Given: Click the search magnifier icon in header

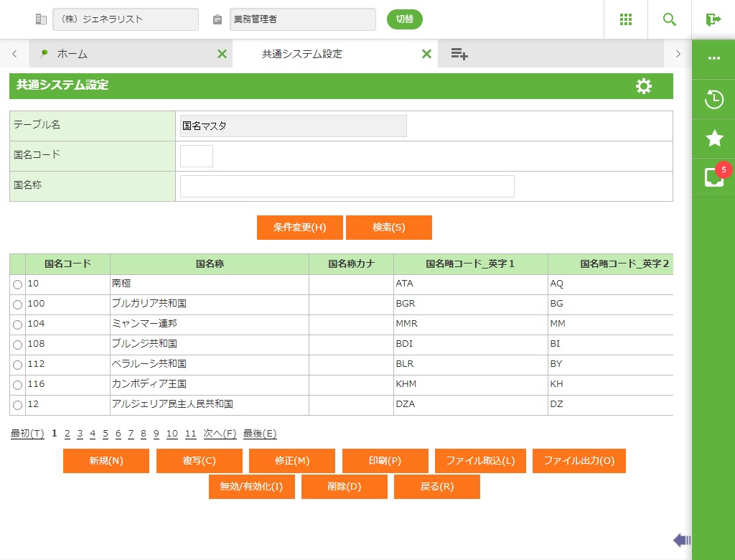Looking at the screenshot, I should pos(670,19).
